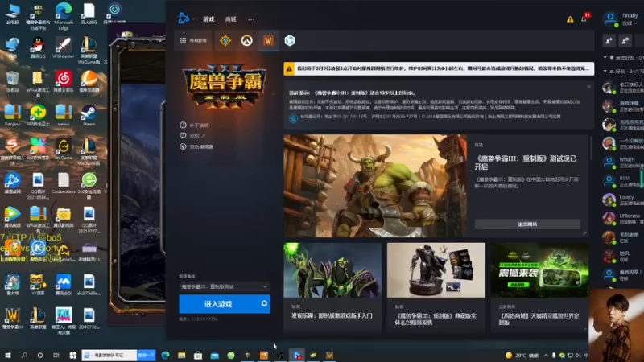Click the yellow warning triangle in header
Screen dimensions: 644x362
570,19
